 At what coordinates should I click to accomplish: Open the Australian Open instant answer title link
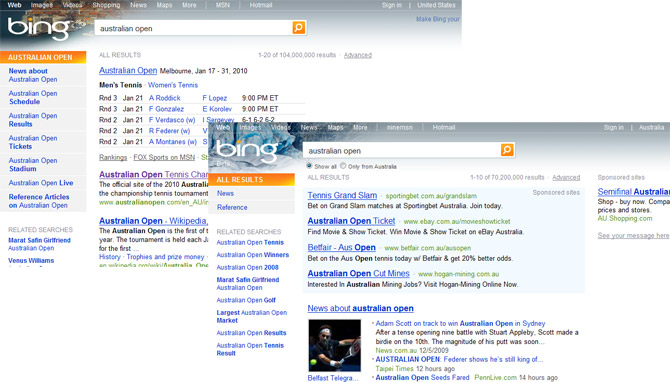128,71
